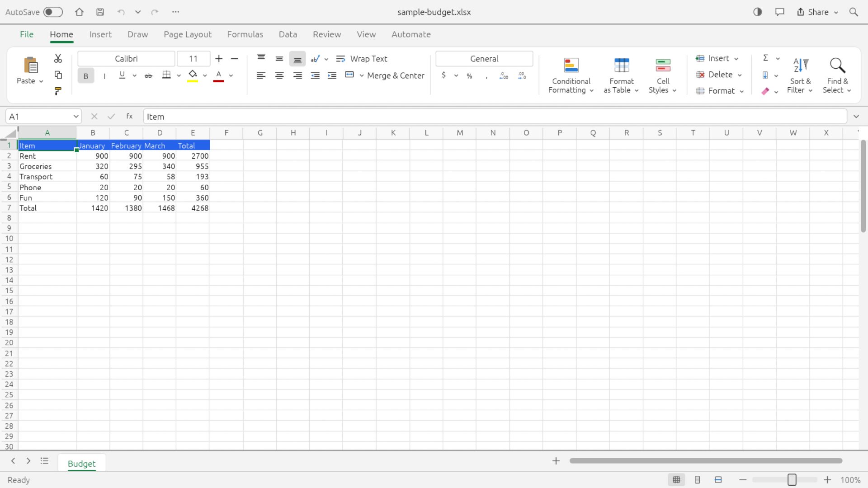The width and height of the screenshot is (868, 488).
Task: Adjust the zoom slider handle
Action: pos(792,480)
